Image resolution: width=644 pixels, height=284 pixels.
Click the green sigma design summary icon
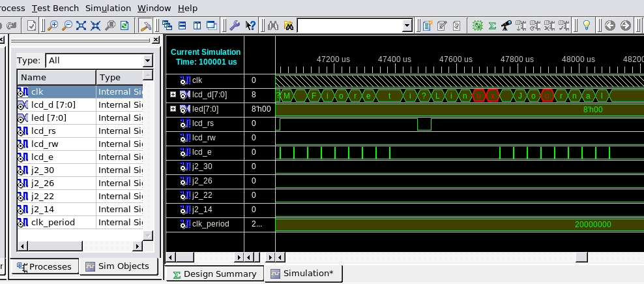point(492,26)
